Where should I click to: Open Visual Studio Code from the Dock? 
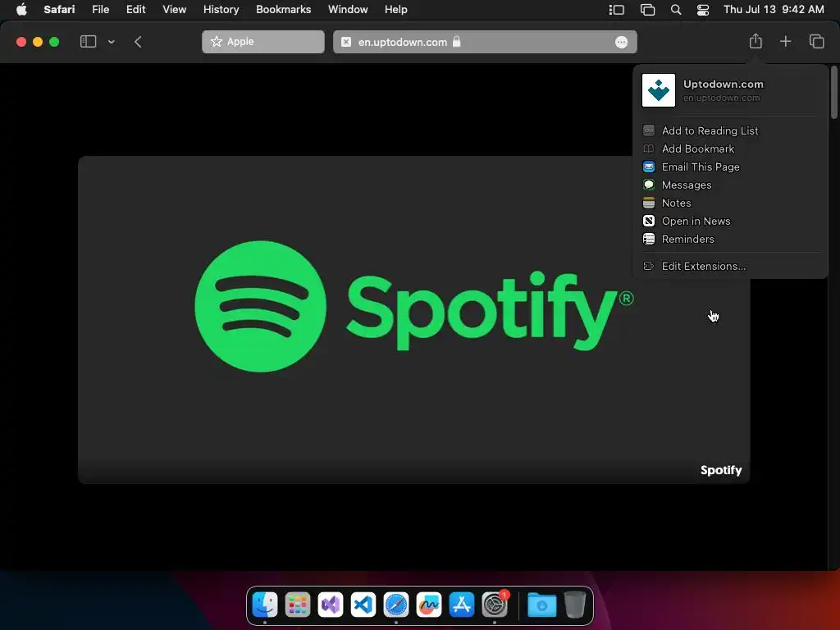tap(363, 605)
